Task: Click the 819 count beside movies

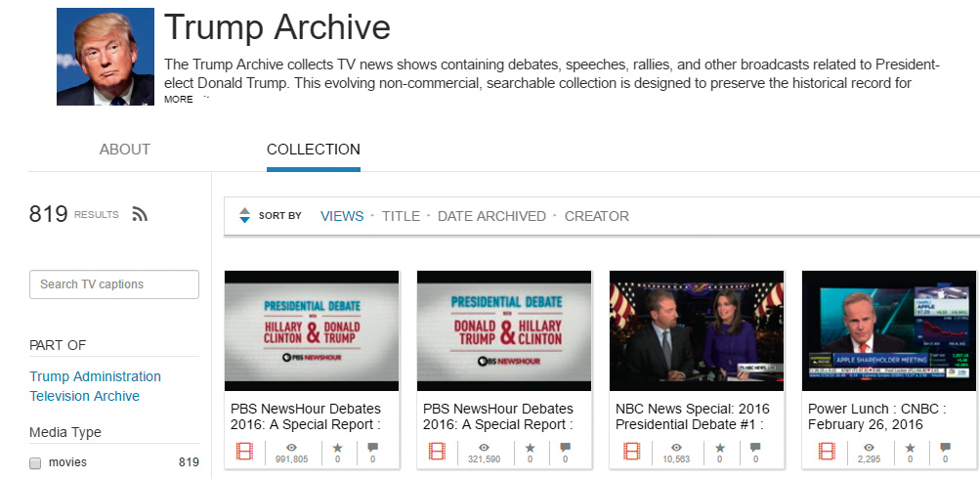Action: tap(189, 462)
